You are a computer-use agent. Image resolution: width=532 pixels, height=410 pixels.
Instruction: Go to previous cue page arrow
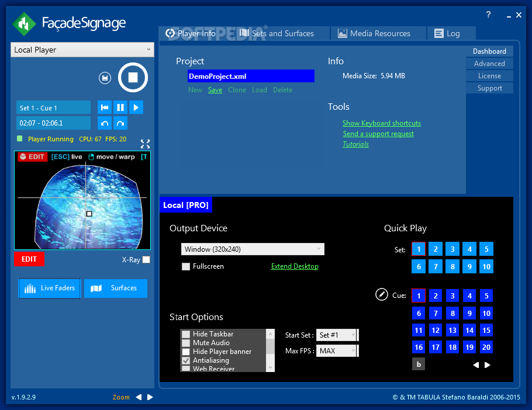(476, 365)
